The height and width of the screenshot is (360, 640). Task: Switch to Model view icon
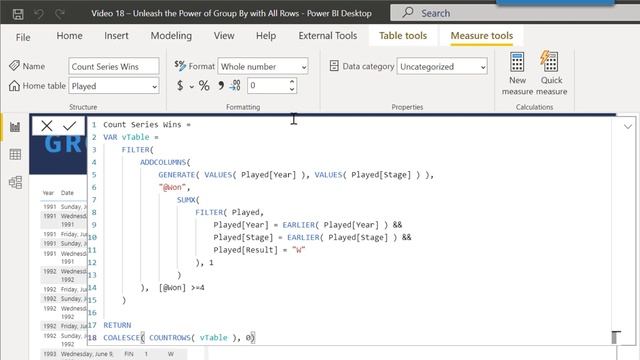pos(15,182)
